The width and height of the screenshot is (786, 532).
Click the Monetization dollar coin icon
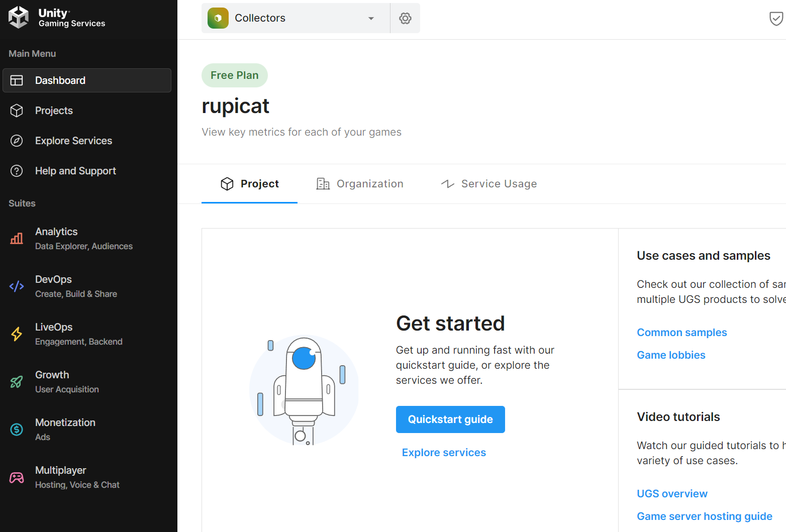point(17,430)
